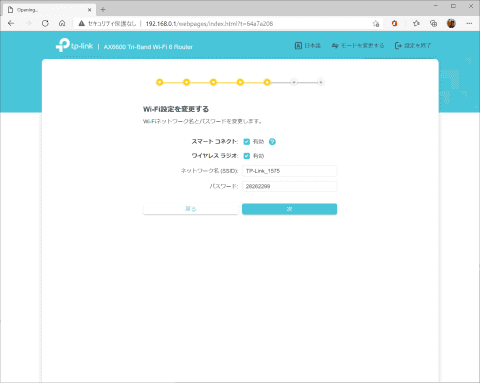Open the user profile avatar
Screen dimensions: 480x383
tap(451, 23)
